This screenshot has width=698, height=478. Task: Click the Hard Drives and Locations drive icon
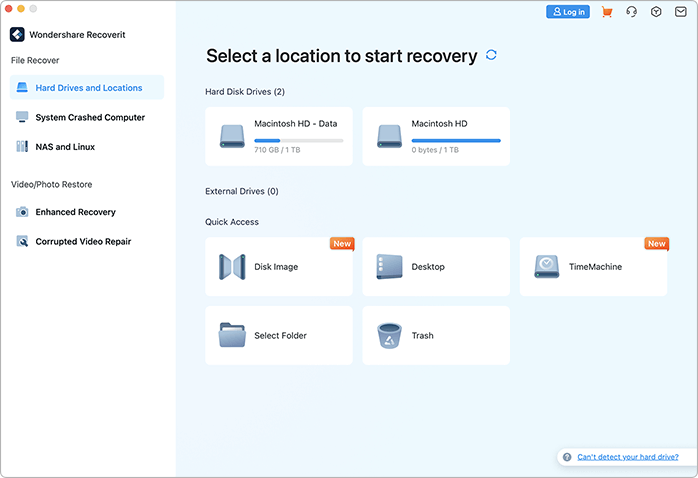click(22, 87)
